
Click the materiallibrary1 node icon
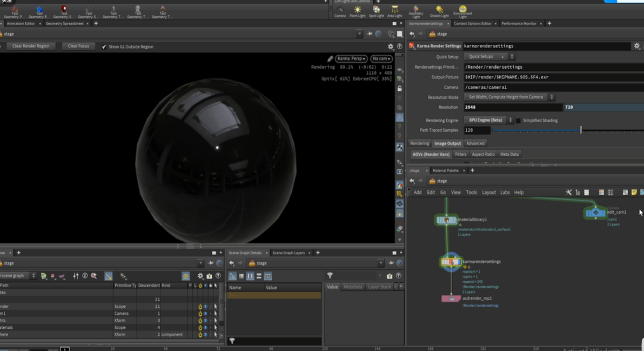click(x=447, y=220)
